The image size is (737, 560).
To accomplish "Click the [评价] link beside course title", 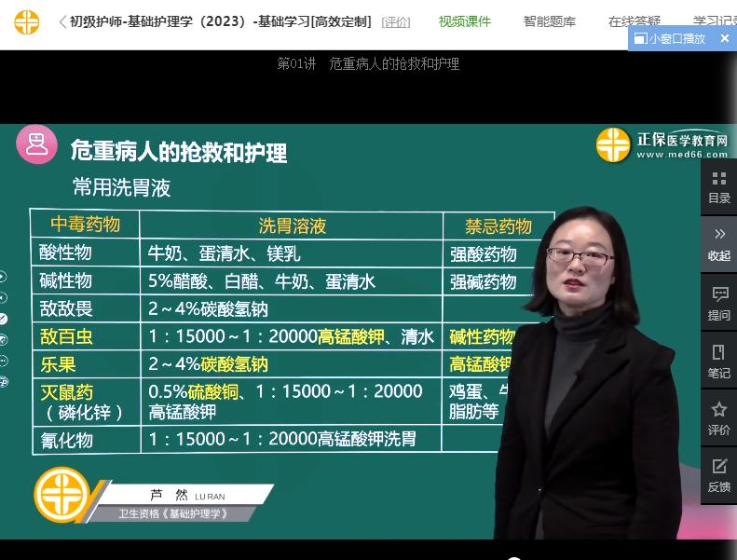I will [396, 21].
